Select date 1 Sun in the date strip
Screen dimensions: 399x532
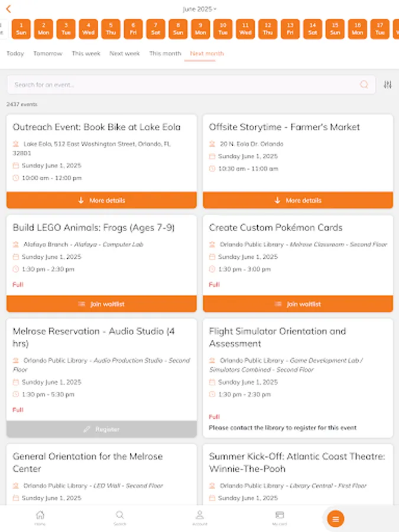point(21,28)
